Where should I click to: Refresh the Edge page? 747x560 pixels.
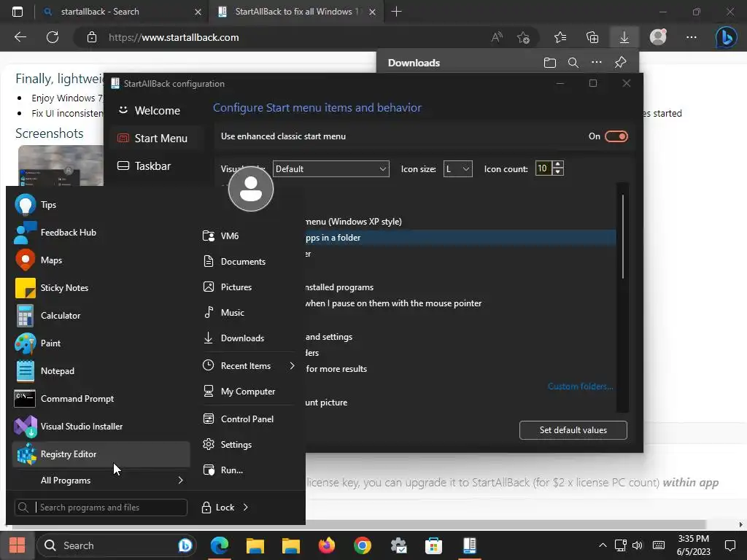point(53,37)
